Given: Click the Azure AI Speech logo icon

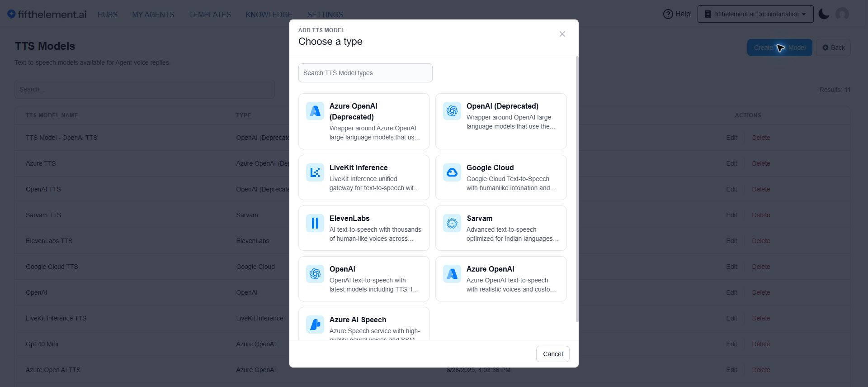Looking at the screenshot, I should coord(315,325).
